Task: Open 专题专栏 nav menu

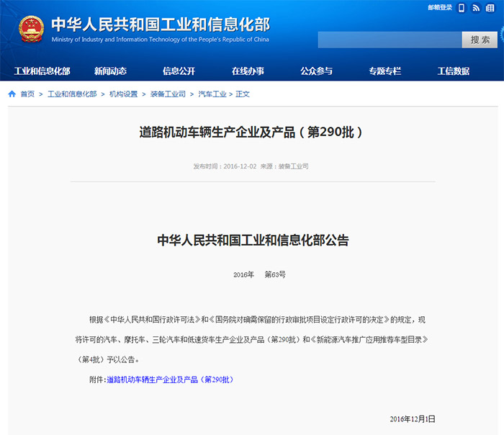Action: 385,71
